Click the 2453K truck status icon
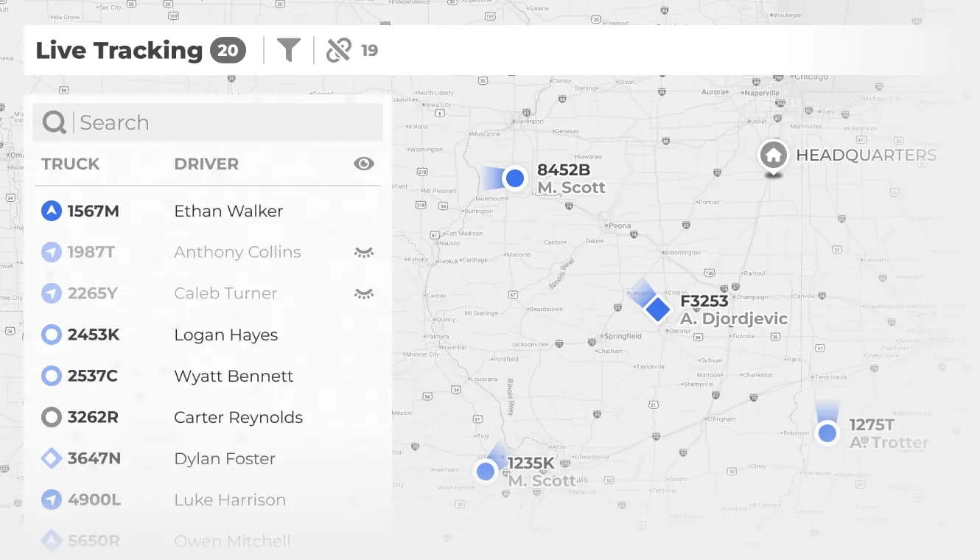This screenshot has width=980, height=560. [x=51, y=335]
